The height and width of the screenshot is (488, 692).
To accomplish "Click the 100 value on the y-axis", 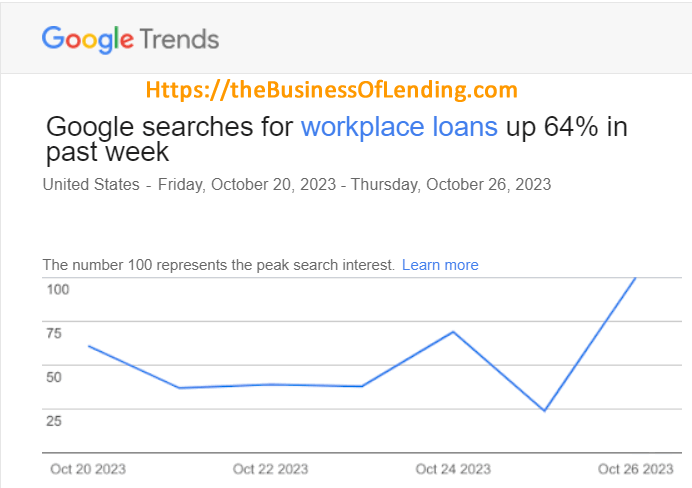I will [x=58, y=289].
